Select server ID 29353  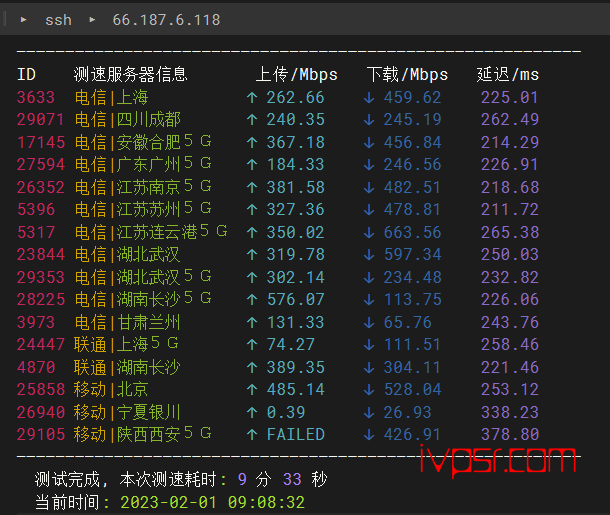tap(41, 277)
